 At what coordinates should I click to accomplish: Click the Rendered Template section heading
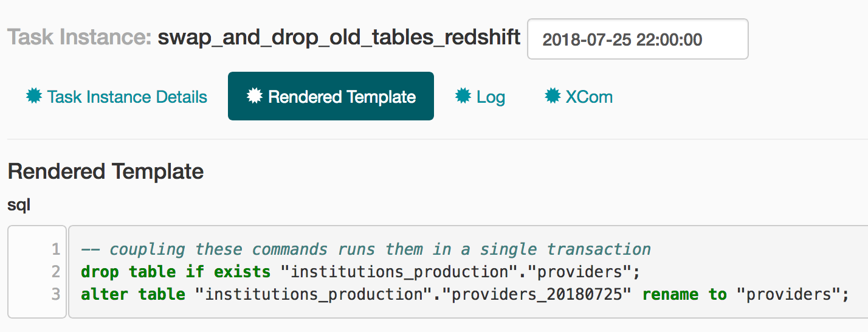tap(106, 171)
